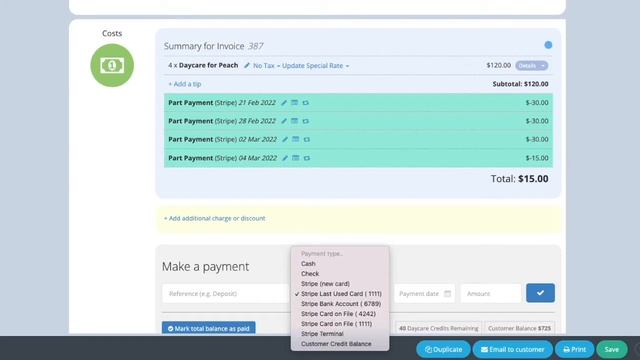Click Email to customer button

513,349
